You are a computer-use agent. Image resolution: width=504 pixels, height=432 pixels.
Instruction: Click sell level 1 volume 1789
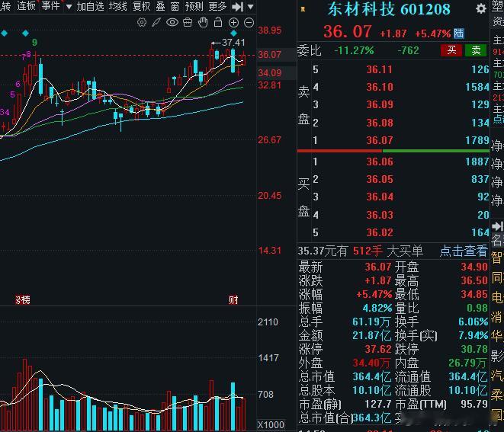477,140
